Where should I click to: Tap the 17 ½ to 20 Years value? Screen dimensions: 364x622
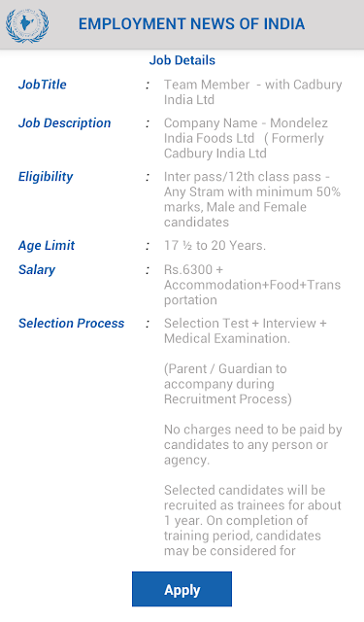coord(215,246)
